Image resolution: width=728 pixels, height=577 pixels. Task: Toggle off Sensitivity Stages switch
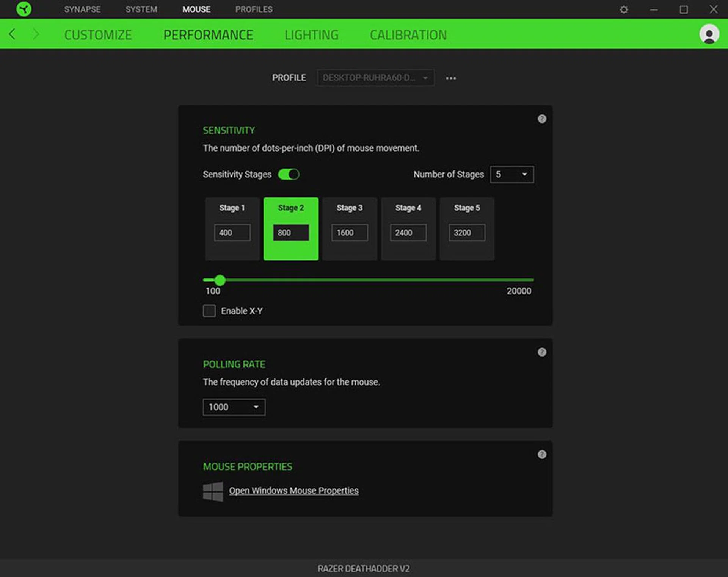[289, 174]
